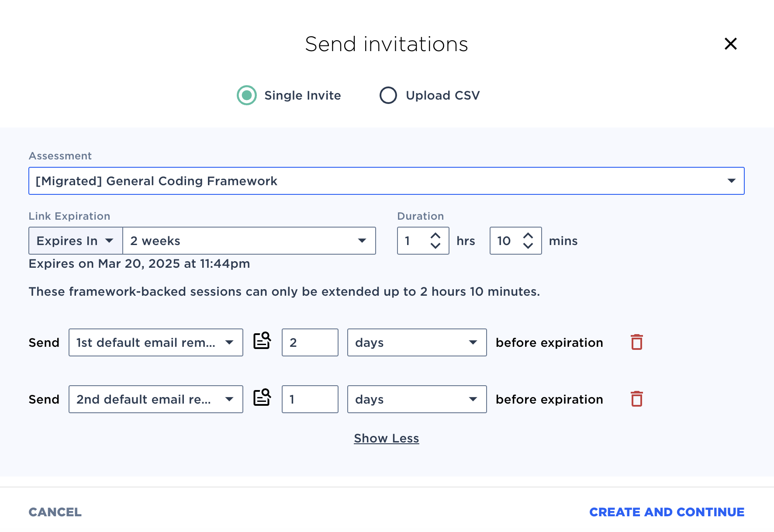This screenshot has width=774, height=532.
Task: Open the Assessment dropdown
Action: tap(387, 181)
